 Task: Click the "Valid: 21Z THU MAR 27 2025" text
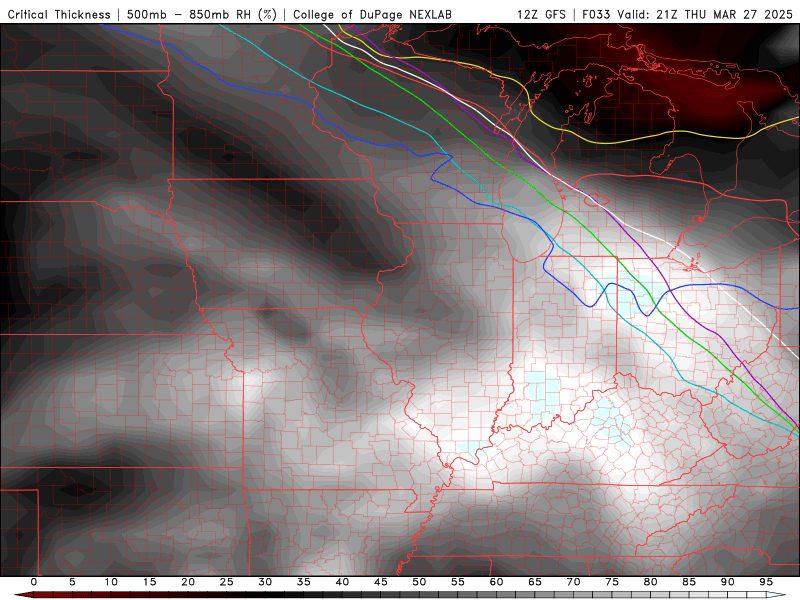[x=705, y=15]
